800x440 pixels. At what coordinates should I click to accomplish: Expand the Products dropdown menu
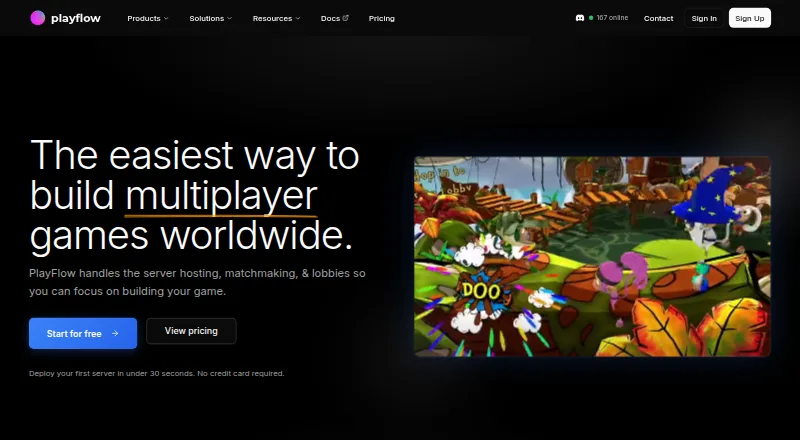[147, 18]
